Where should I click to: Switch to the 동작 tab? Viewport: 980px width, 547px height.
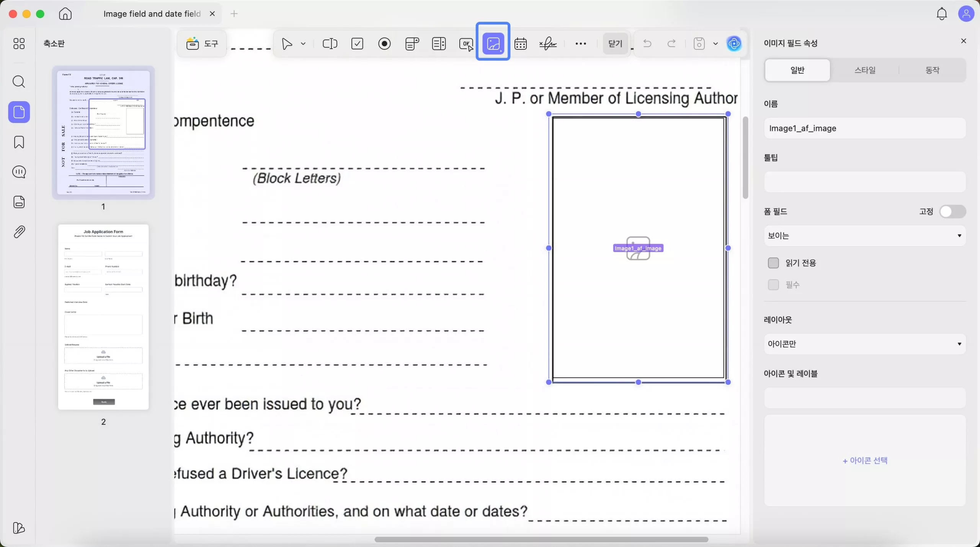click(x=932, y=70)
